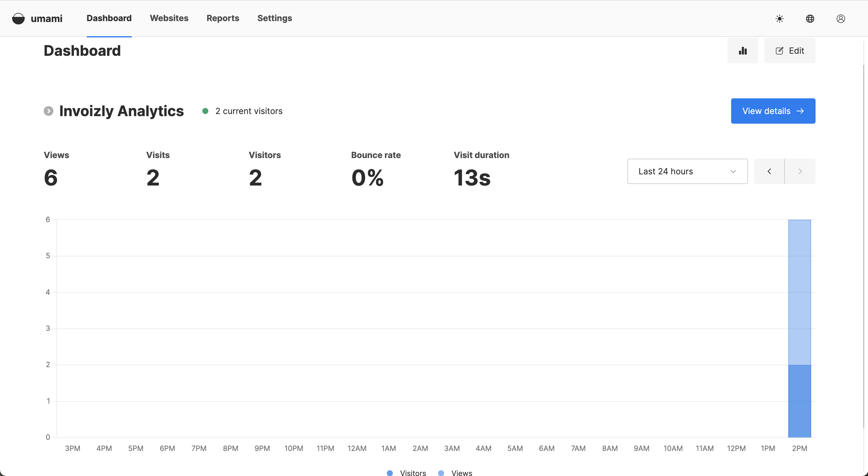The height and width of the screenshot is (476, 868).
Task: Click the dark Visitors bar at 2PM
Action: [799, 401]
